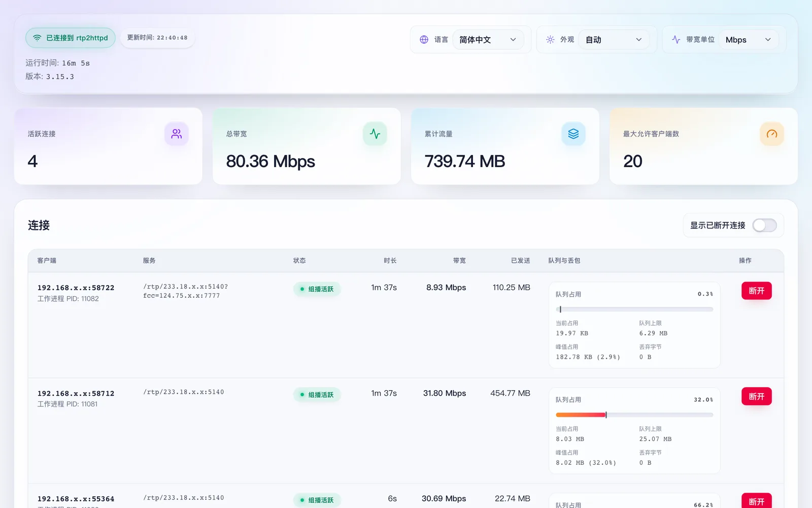Click the active connections users icon
The image size is (812, 508).
(177, 134)
